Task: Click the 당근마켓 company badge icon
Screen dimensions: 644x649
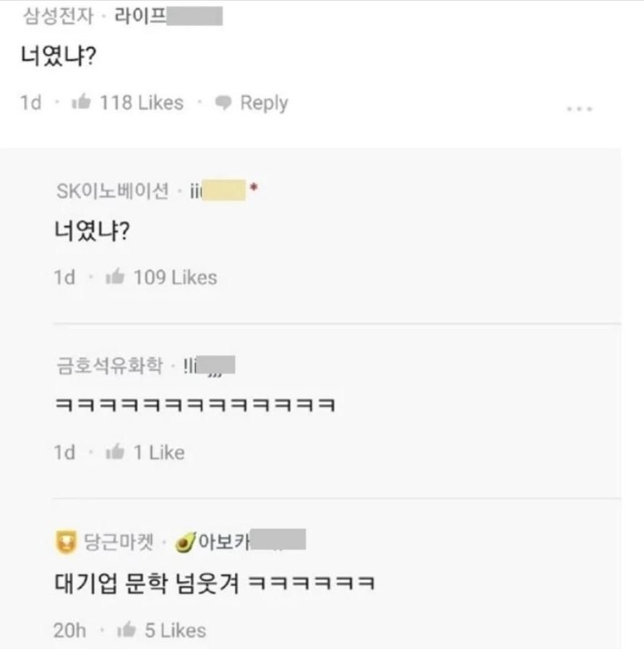Action: pyautogui.click(x=66, y=541)
